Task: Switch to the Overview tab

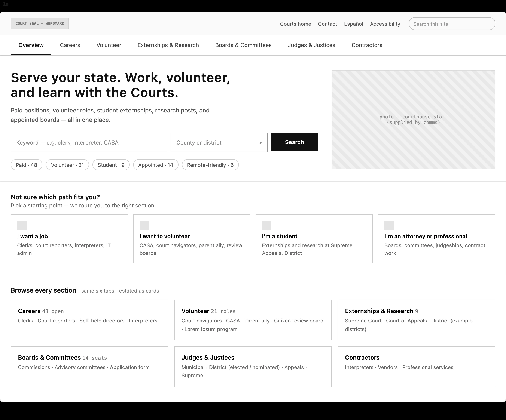Action: point(31,45)
